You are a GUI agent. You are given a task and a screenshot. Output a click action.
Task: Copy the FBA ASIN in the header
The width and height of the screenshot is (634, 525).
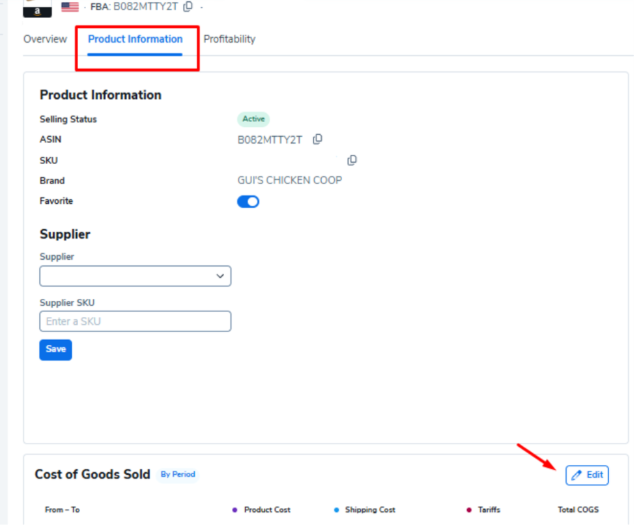[188, 6]
